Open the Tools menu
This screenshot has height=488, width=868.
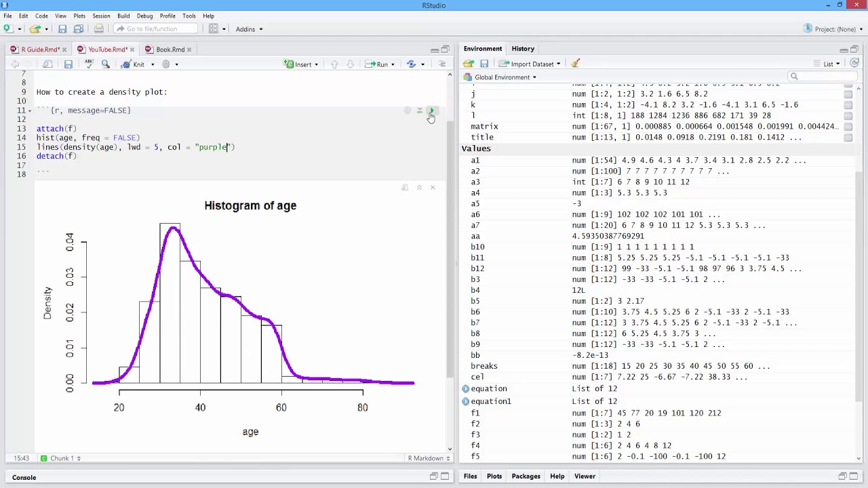(189, 16)
